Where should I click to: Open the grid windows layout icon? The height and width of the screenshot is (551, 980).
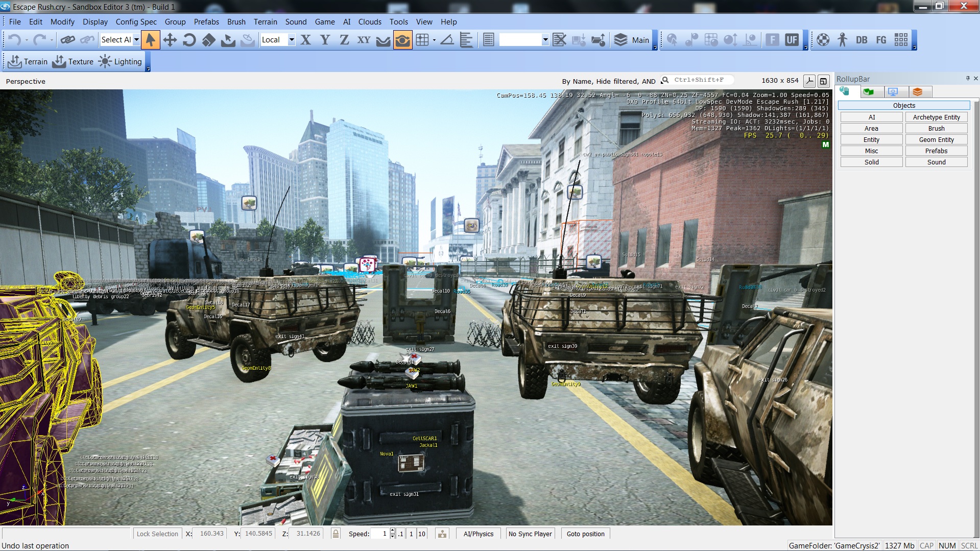(900, 40)
